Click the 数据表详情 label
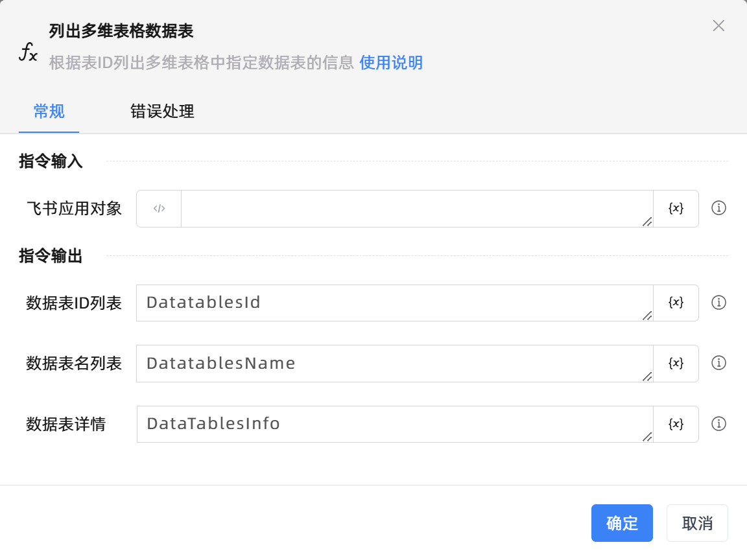 [x=65, y=424]
